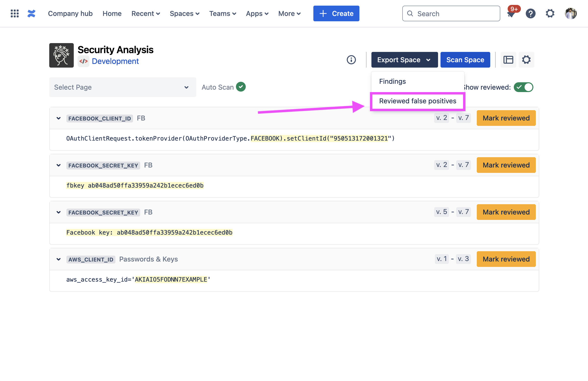Expand the Teams menu

[x=223, y=13]
